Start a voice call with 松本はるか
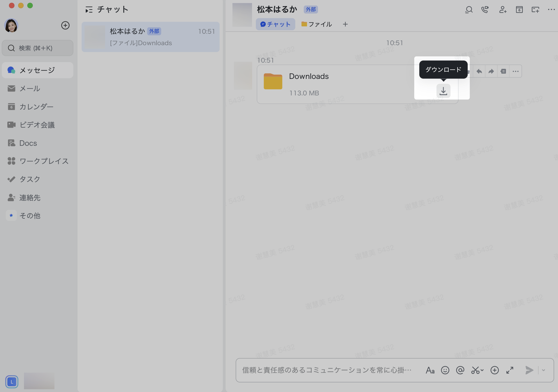This screenshot has width=558, height=392. click(485, 10)
